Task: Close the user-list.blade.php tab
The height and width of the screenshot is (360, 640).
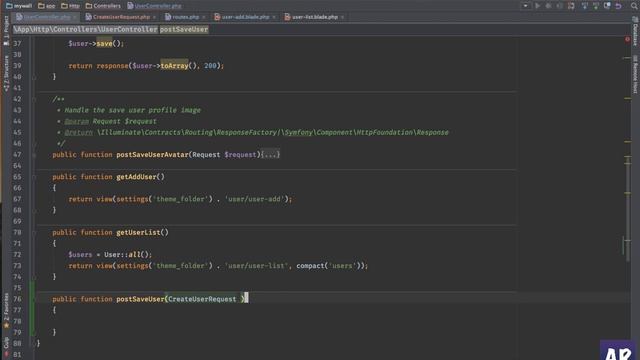Action: click(x=342, y=17)
